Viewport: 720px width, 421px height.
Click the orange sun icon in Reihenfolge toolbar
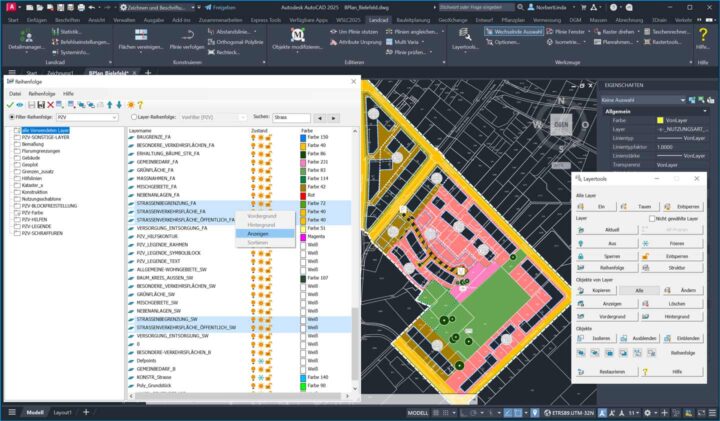click(x=131, y=105)
